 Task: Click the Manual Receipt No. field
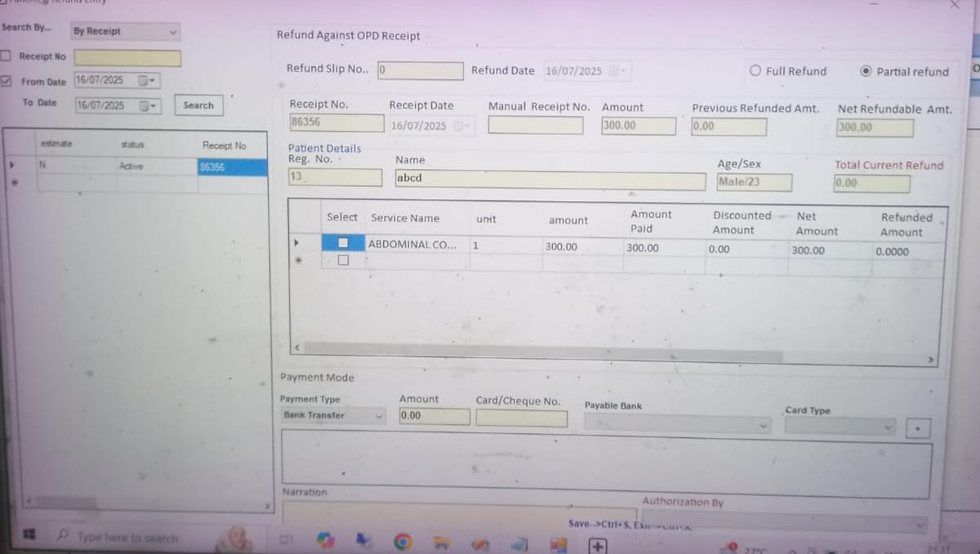(x=536, y=125)
